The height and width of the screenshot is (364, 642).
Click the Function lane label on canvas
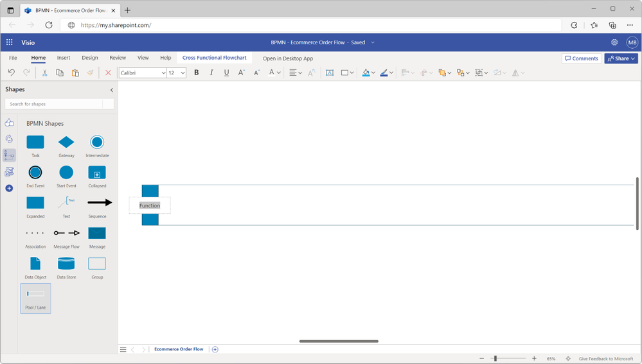[150, 205]
